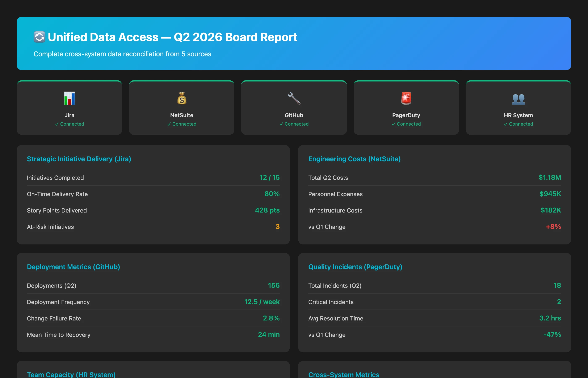Viewport: 588px width, 378px height.
Task: Click the 18 total incidents value
Action: 557,285
